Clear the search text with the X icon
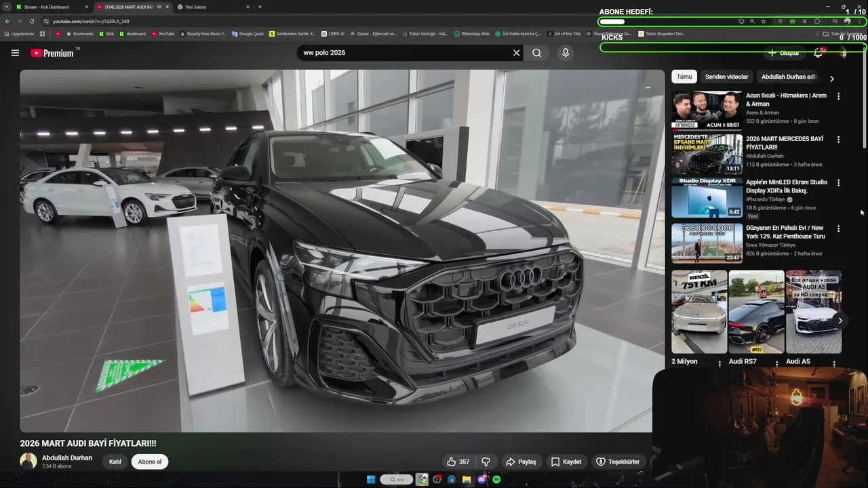 click(516, 53)
